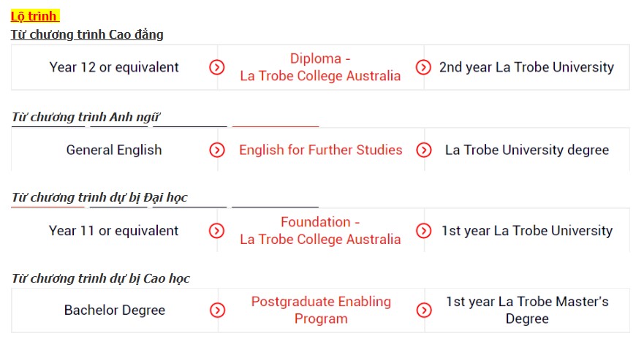Screen dimensions: 644x347
Task: Open the Postgraduate Enabling Program link
Action: pyautogui.click(x=320, y=310)
